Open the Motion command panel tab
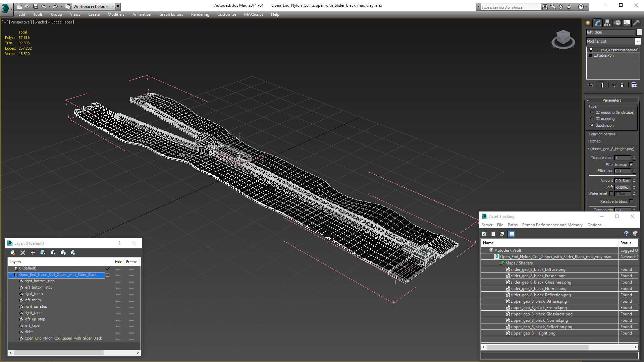Image resolution: width=644 pixels, height=362 pixels. click(x=618, y=23)
